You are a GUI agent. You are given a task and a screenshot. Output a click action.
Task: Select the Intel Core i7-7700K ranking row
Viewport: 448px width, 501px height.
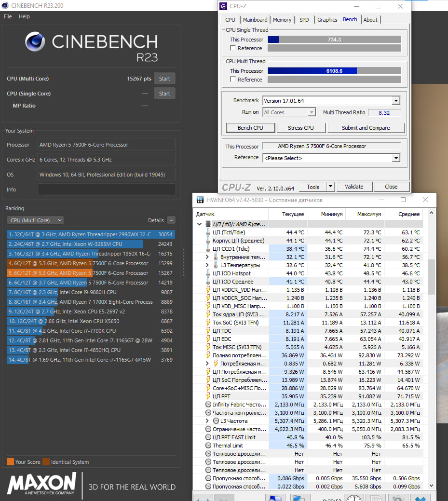coord(91,331)
